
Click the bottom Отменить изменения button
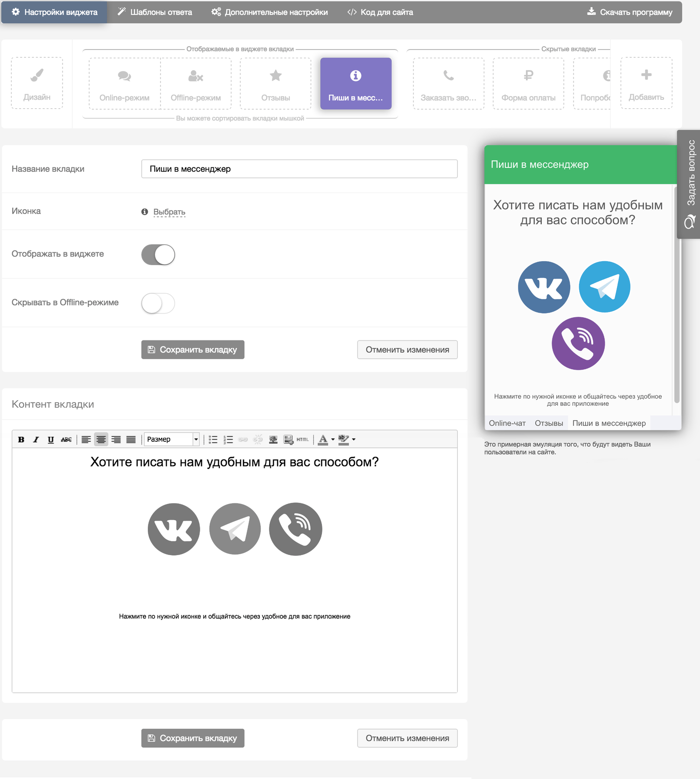point(407,738)
